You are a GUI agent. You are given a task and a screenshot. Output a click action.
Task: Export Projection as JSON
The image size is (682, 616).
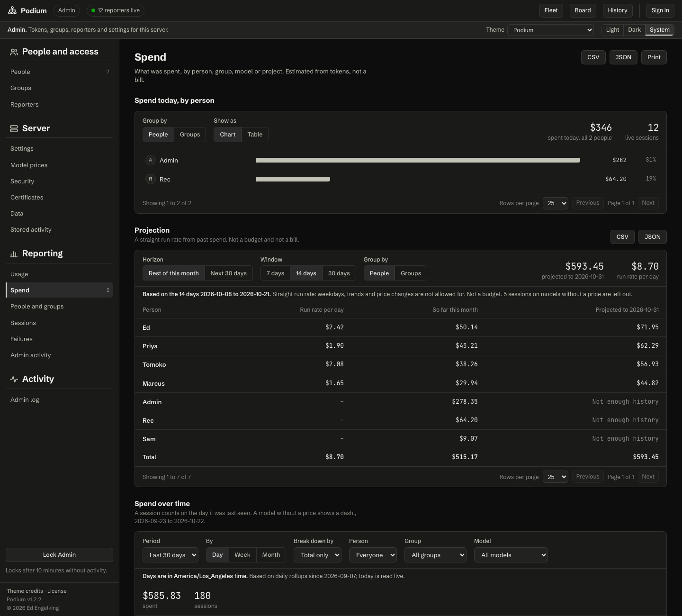[652, 237]
